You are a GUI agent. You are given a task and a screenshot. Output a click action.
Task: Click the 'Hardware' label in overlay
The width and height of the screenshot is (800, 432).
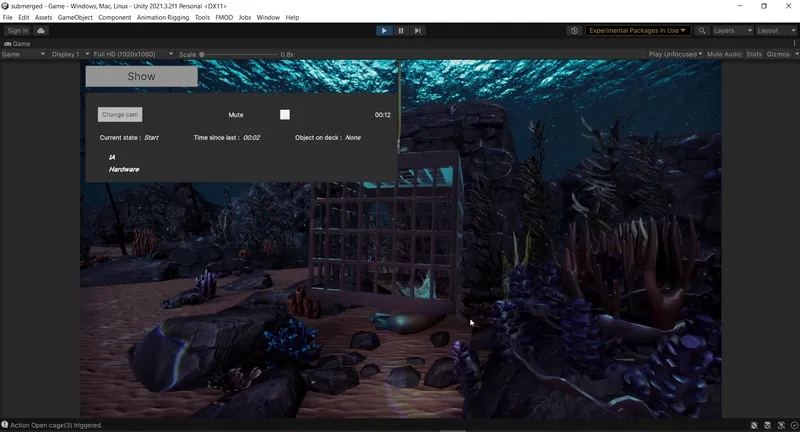[124, 169]
